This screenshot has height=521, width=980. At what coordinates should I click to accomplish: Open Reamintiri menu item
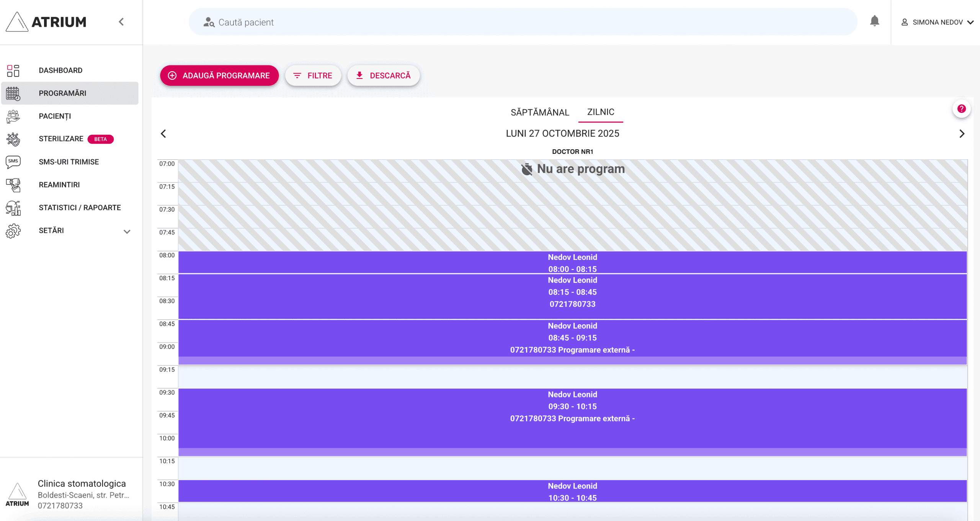click(x=70, y=185)
